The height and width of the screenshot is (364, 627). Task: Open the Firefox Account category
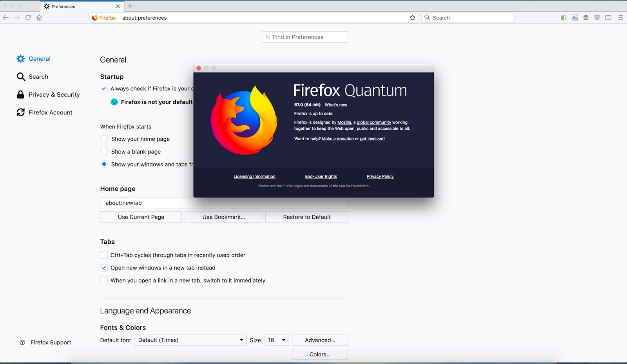point(45,112)
